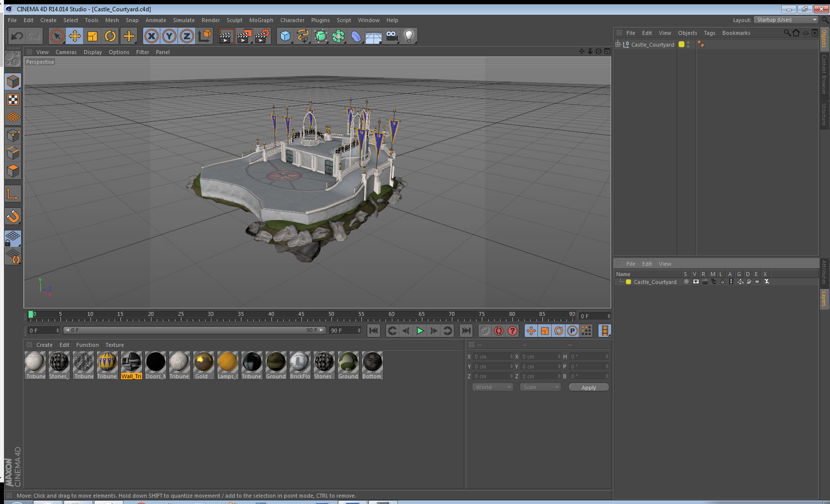Enable Texture mode checkerboard icon

point(13,100)
